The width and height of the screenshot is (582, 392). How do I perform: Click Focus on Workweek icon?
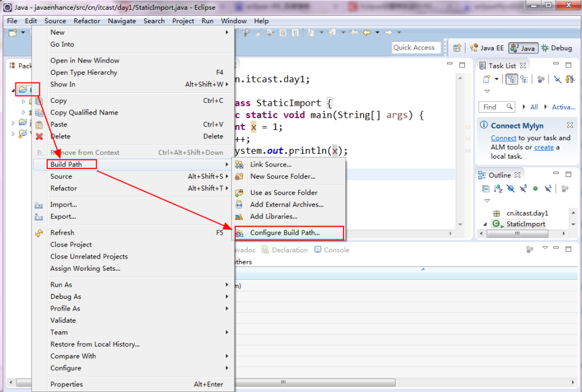pyautogui.click(x=541, y=79)
